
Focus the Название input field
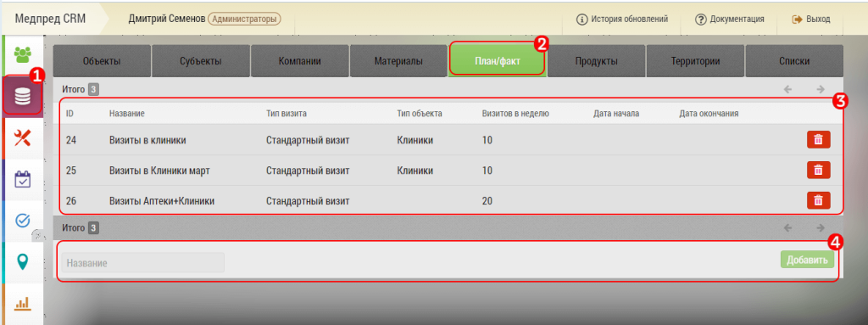coord(142,263)
